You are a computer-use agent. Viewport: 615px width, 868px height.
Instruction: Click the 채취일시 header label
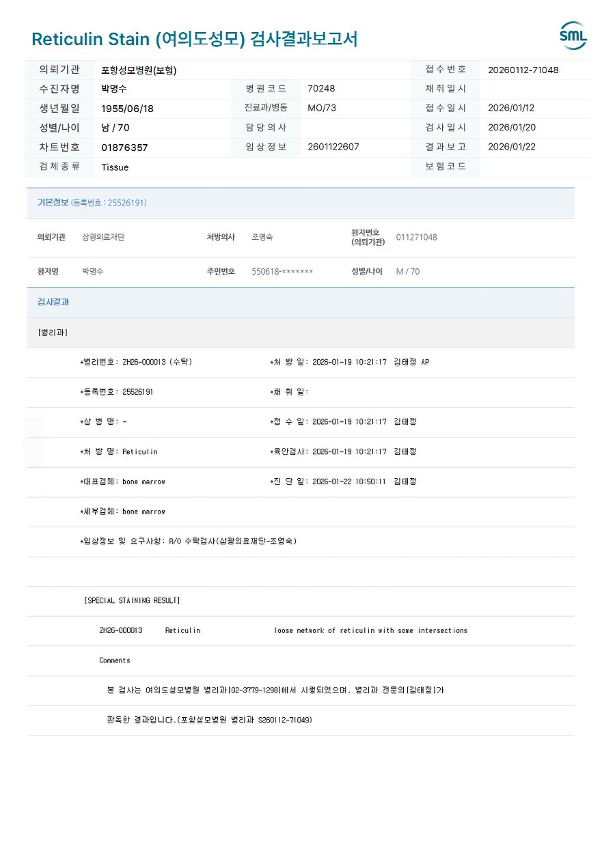tap(446, 88)
